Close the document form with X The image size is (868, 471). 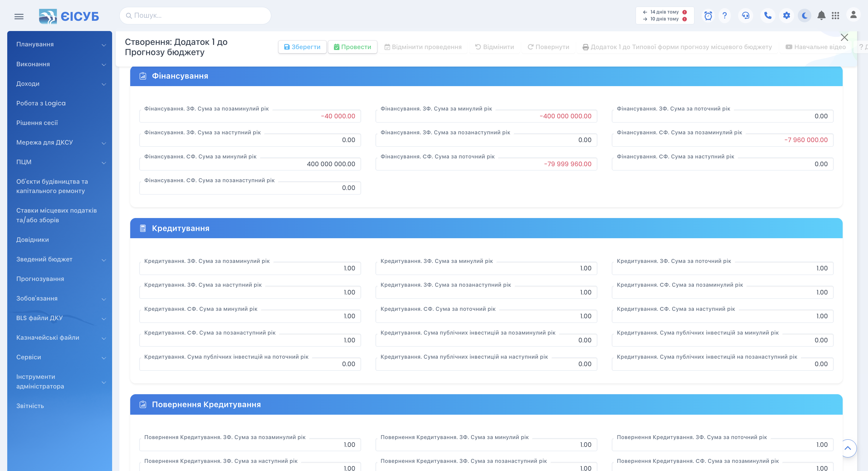coord(844,37)
